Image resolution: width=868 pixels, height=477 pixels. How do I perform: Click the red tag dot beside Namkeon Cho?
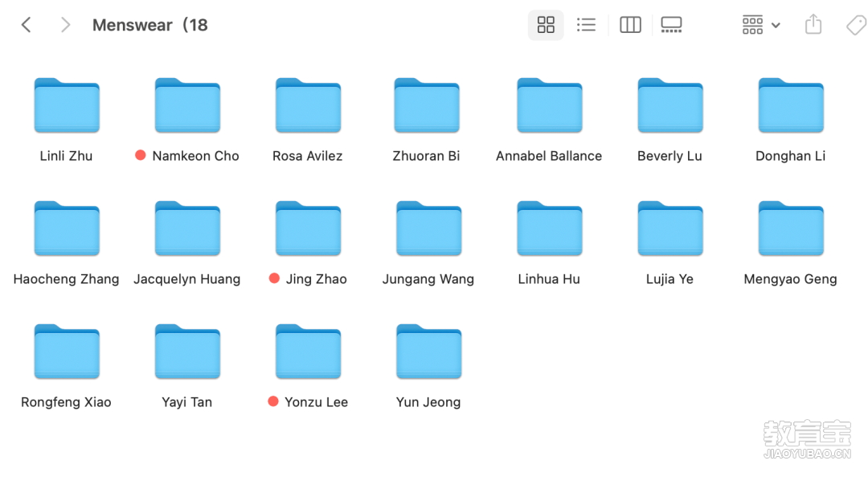click(141, 156)
